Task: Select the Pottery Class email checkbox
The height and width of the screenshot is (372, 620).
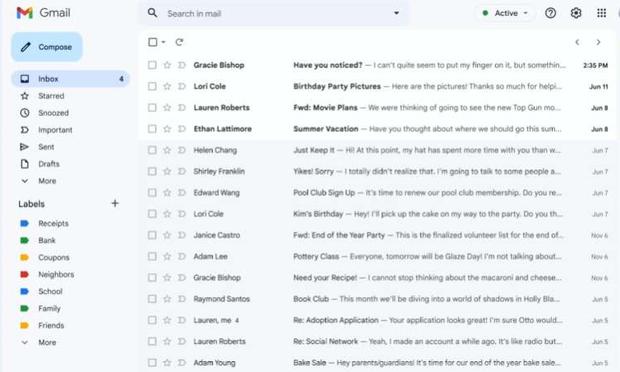Action: [x=152, y=256]
